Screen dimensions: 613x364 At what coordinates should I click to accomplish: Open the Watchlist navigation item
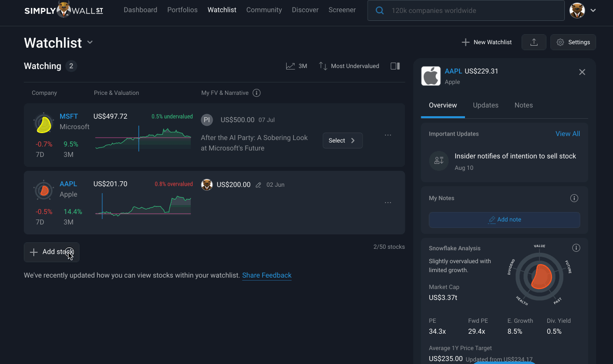point(222,10)
